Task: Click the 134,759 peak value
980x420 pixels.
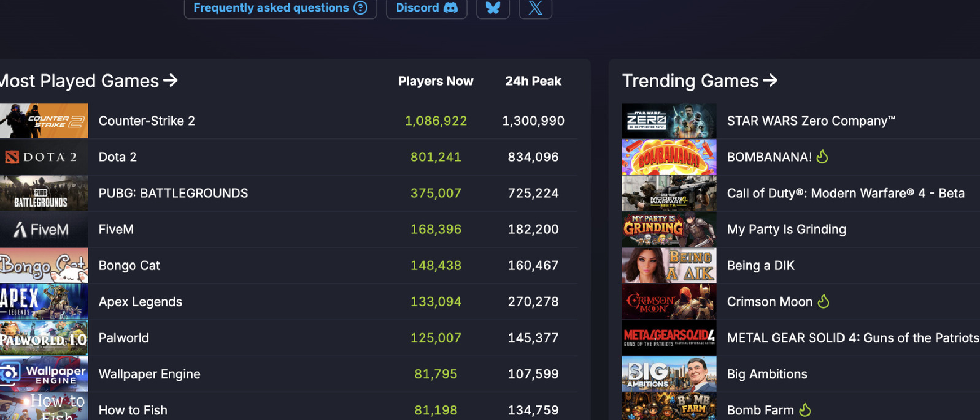Action: coord(533,410)
